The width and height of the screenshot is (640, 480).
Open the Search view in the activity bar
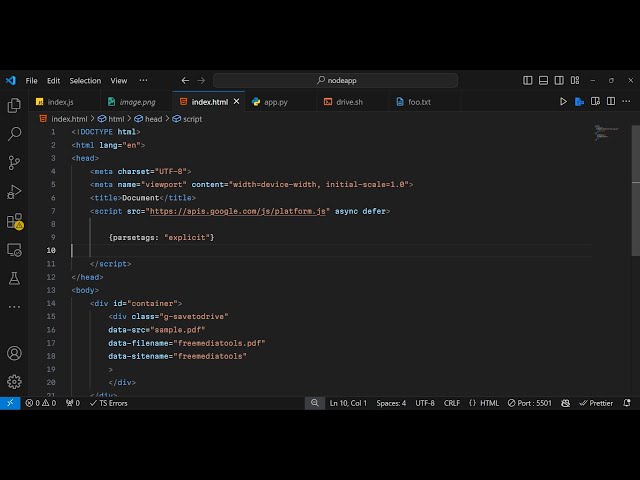click(x=14, y=133)
